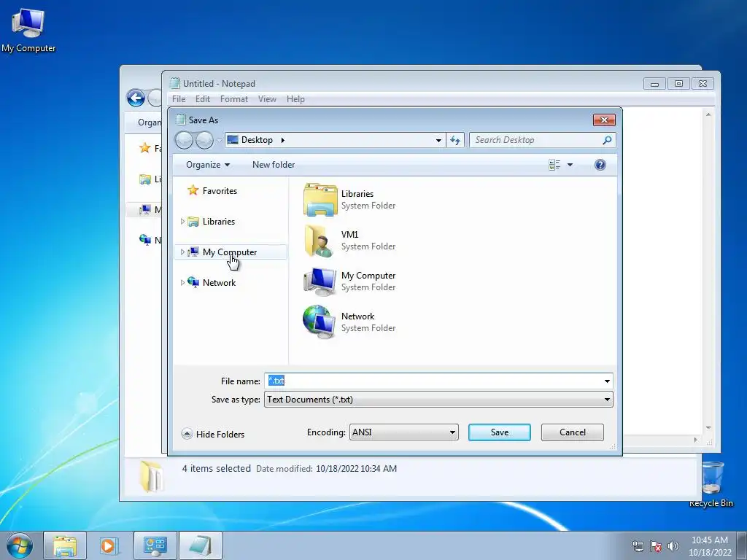747x560 pixels.
Task: Switch to the Notepad taskbar item
Action: (201, 545)
